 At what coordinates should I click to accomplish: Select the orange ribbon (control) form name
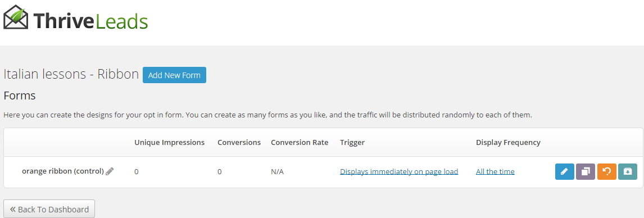tap(63, 171)
